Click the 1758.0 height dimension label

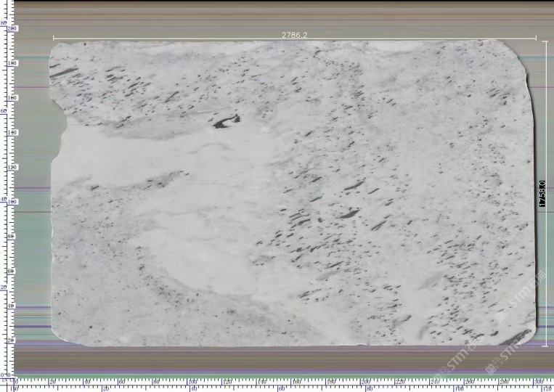(x=542, y=195)
